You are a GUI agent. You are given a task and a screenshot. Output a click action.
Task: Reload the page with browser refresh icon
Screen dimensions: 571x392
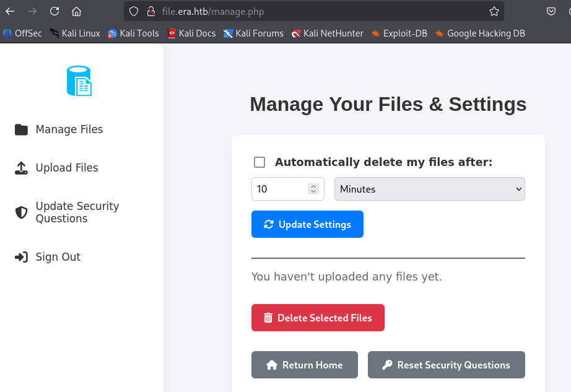(x=54, y=11)
